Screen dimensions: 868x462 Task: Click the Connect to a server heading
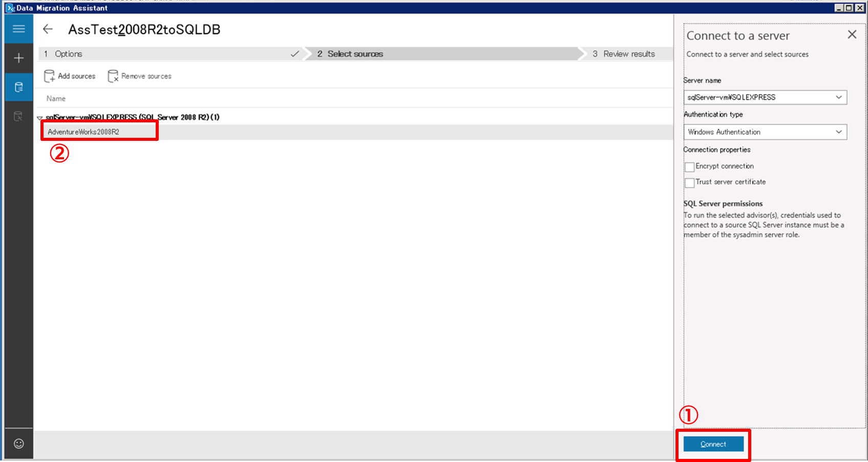[738, 36]
